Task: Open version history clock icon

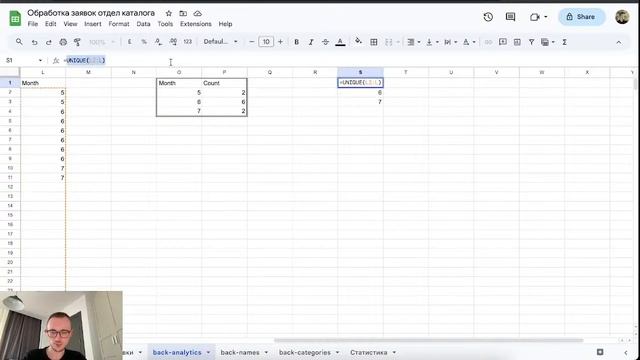Action: 488,17
